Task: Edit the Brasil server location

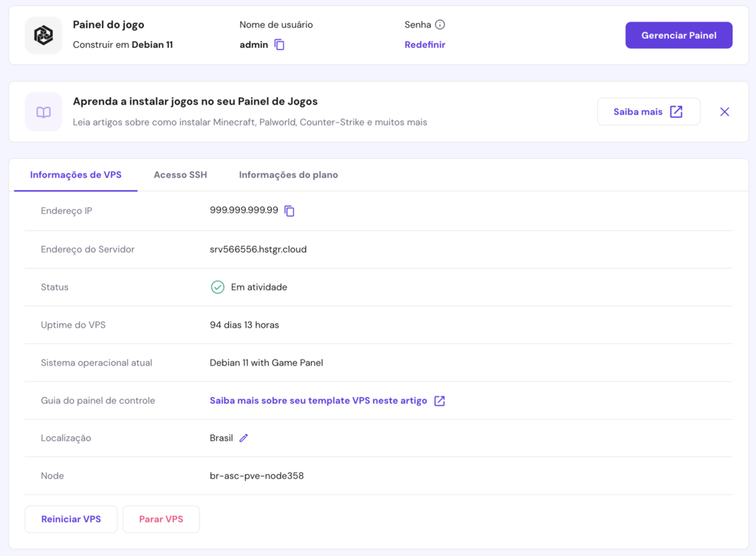Action: (244, 438)
